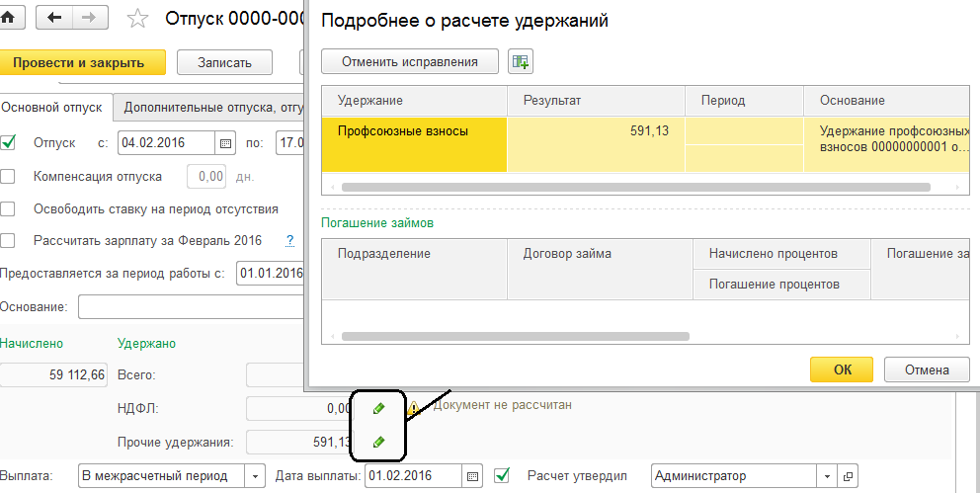Toggle the Отпуск checkbox

tap(8, 142)
